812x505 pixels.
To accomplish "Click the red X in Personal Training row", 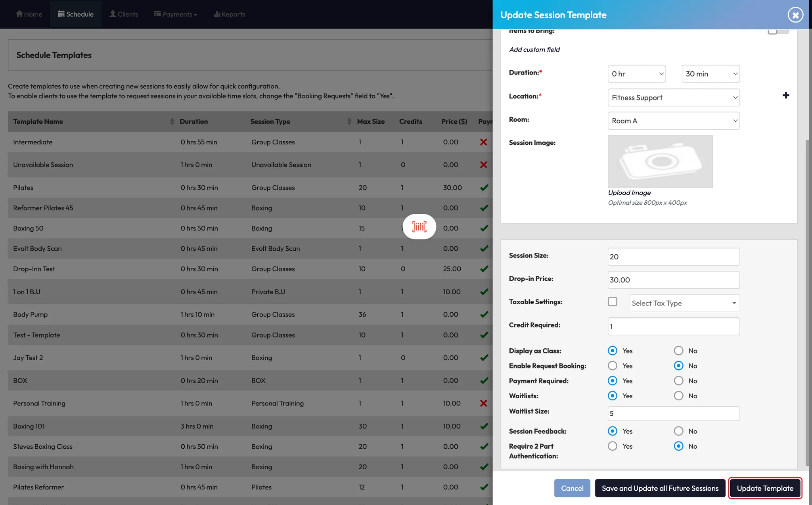I will [x=483, y=403].
